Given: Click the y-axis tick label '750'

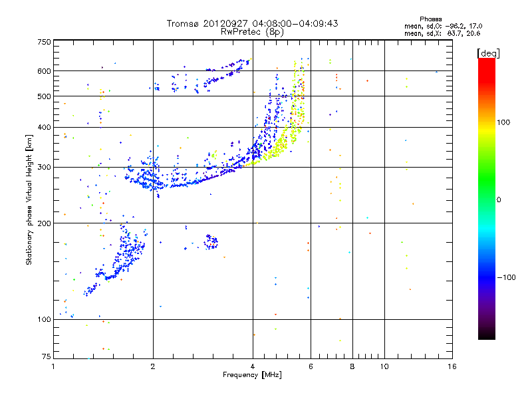Looking at the screenshot, I should coord(44,42).
